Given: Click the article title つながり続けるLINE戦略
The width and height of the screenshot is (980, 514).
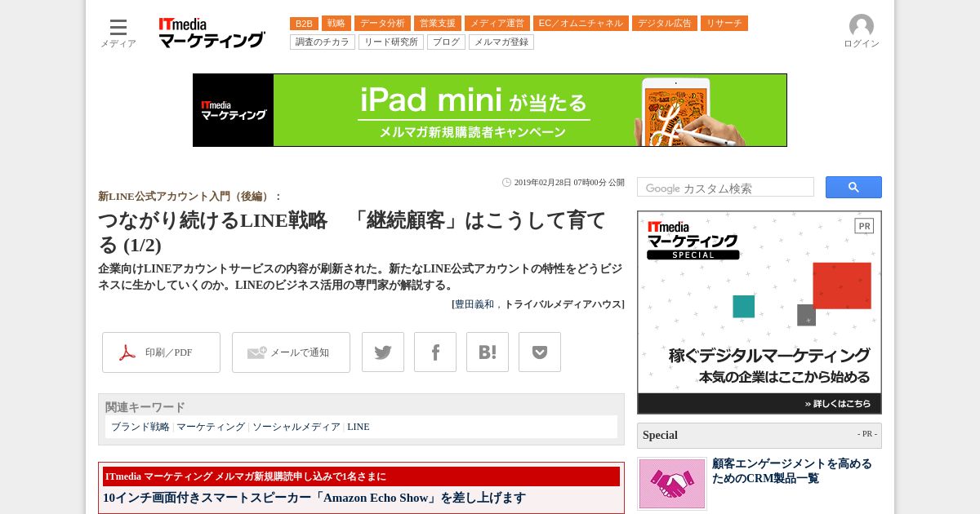Looking at the screenshot, I should click(352, 233).
